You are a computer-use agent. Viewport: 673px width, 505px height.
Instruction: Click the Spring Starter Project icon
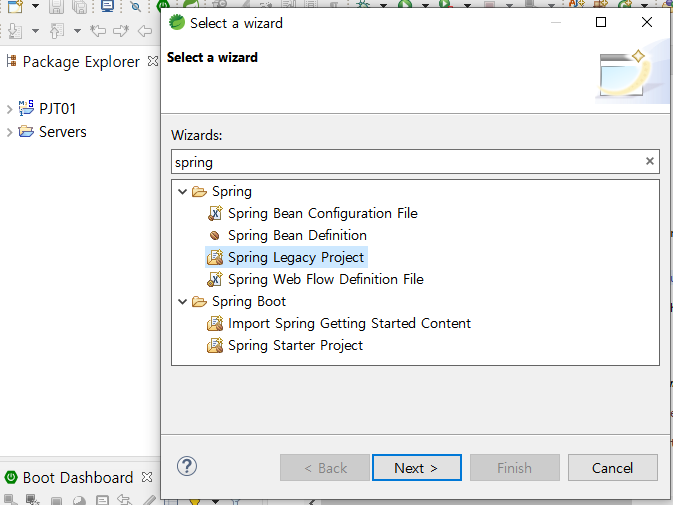point(215,345)
